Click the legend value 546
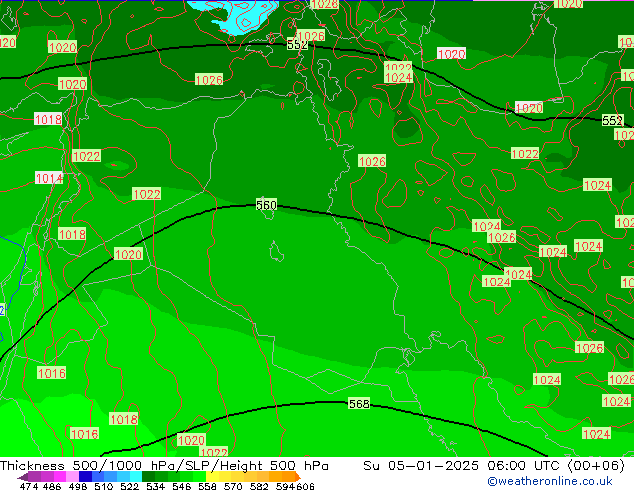The image size is (634, 490). (x=182, y=486)
